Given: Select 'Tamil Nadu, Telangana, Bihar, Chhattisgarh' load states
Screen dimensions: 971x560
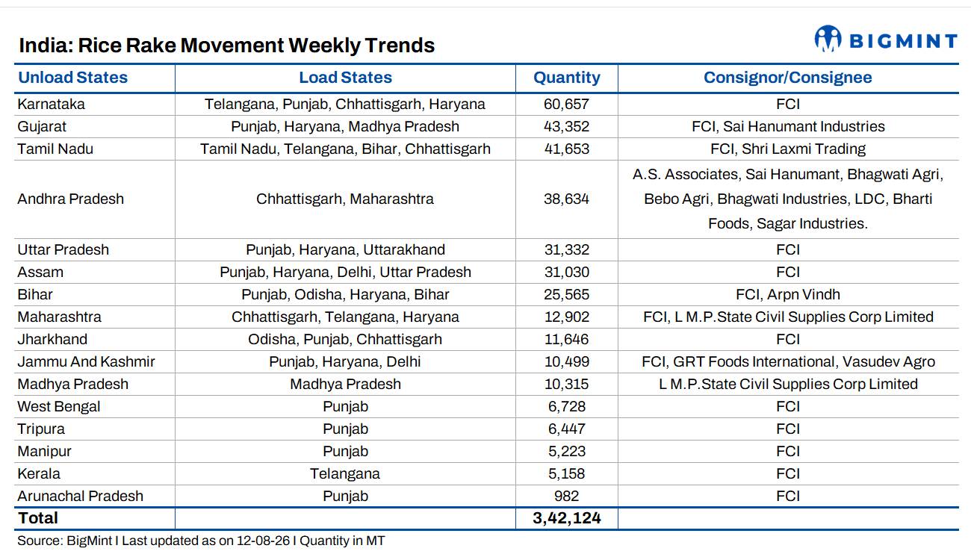Looking at the screenshot, I should (x=345, y=149).
